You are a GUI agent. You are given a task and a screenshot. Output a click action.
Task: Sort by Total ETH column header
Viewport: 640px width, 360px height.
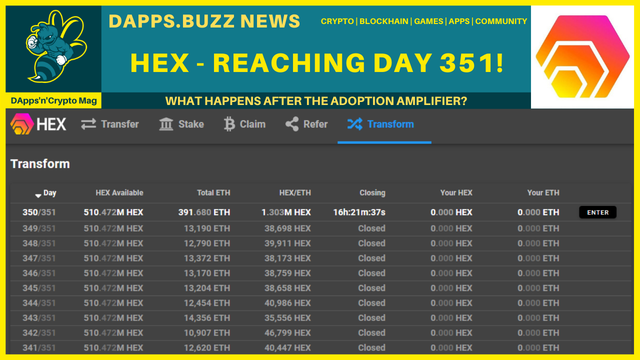pos(213,193)
